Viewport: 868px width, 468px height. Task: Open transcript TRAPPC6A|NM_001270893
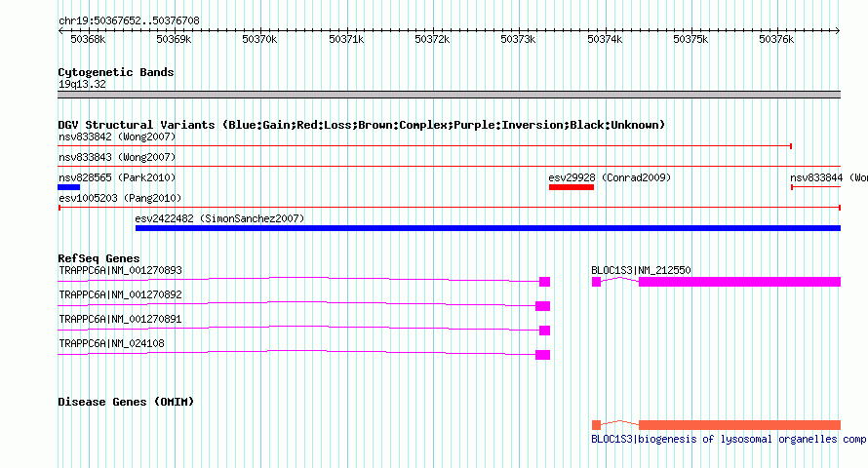120,270
